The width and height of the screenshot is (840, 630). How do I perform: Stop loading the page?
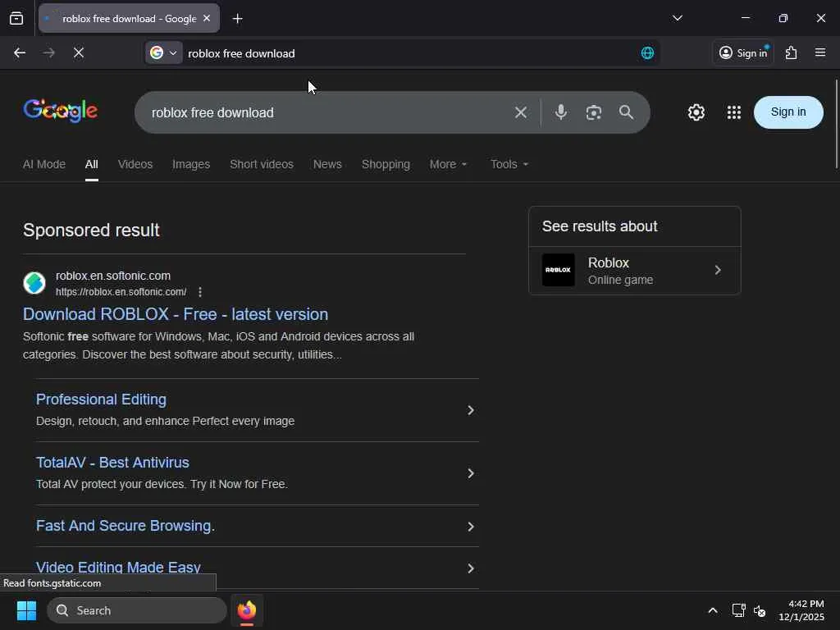click(x=78, y=52)
